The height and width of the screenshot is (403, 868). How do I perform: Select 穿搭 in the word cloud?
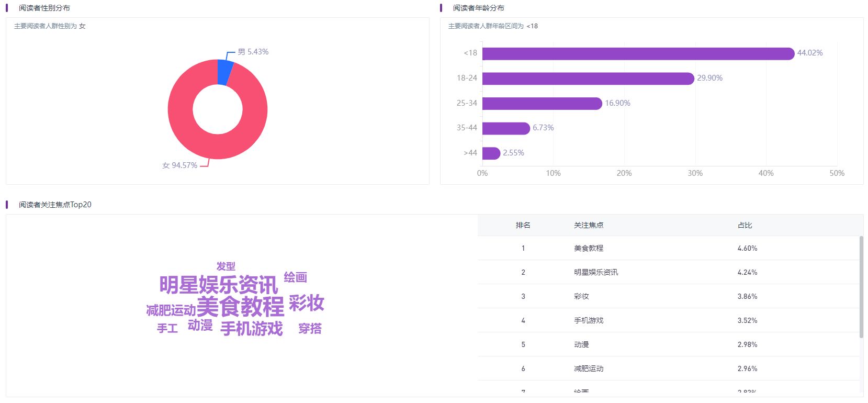[310, 329]
